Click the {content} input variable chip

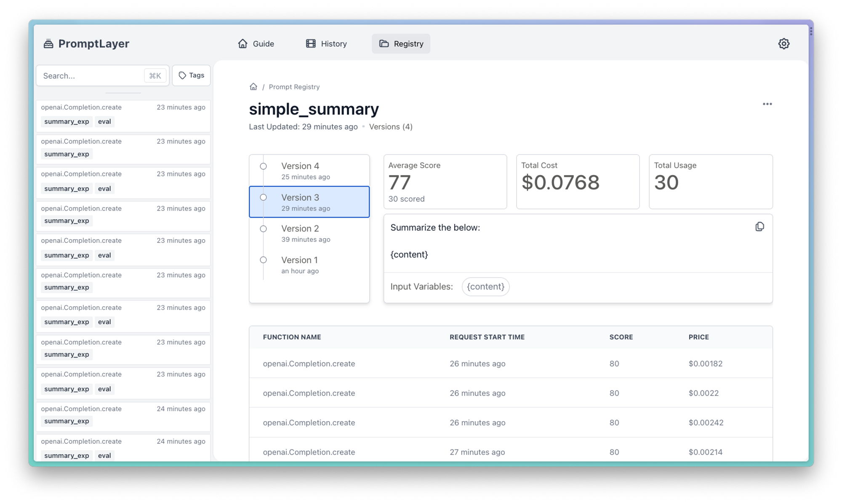tap(485, 287)
